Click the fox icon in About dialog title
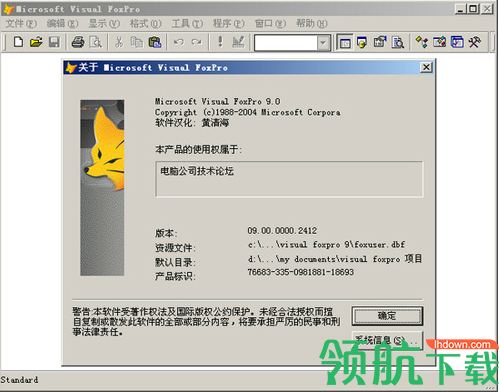 coord(71,68)
